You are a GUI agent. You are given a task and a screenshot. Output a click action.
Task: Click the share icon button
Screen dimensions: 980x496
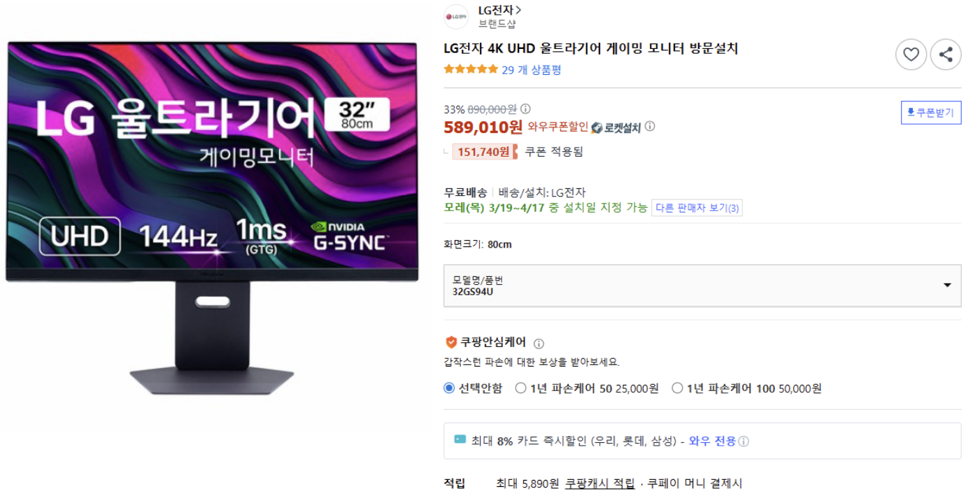coord(946,55)
